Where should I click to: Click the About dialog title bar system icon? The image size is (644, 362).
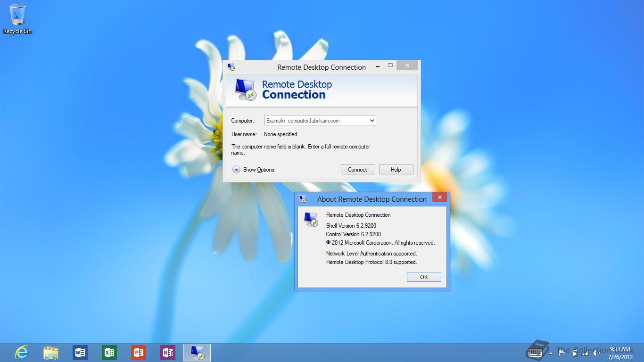point(303,199)
